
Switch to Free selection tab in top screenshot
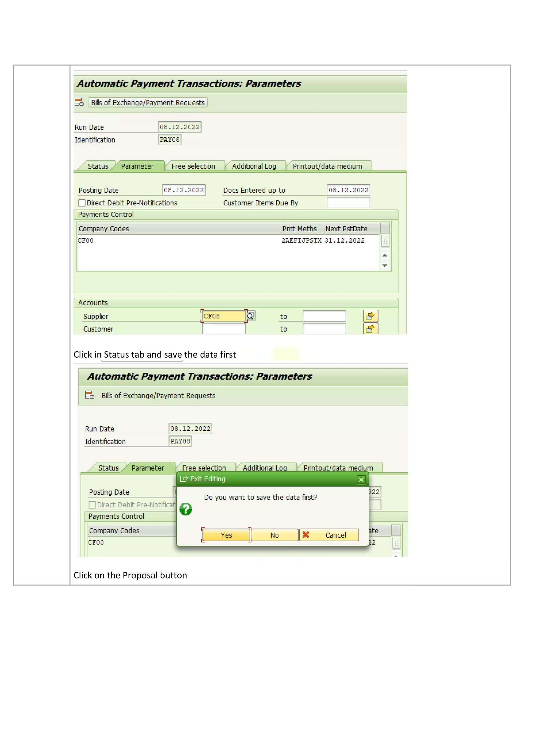[193, 166]
